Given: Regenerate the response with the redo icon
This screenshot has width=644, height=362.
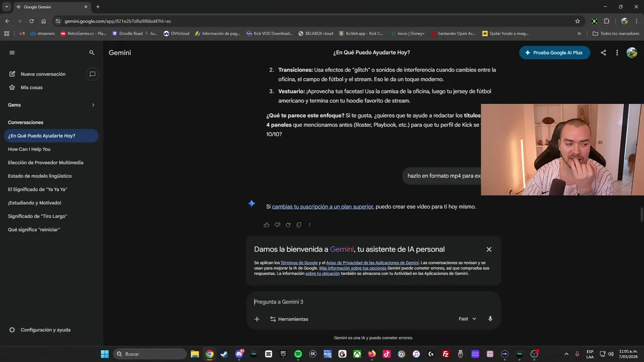Looking at the screenshot, I should (288, 225).
